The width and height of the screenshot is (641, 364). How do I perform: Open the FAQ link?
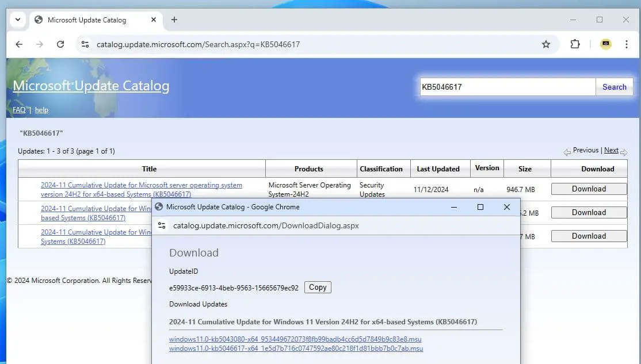(x=19, y=110)
